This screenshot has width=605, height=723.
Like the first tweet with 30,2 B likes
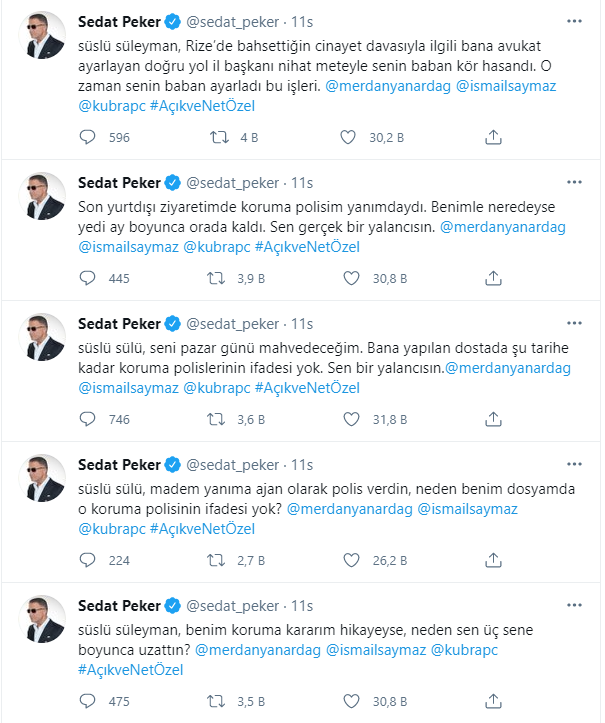point(348,138)
